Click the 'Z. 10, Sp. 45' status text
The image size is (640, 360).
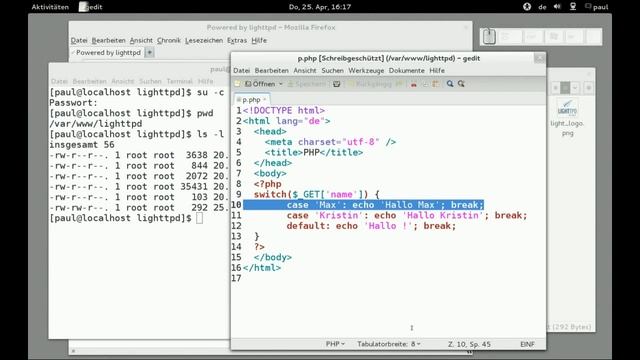(x=469, y=344)
